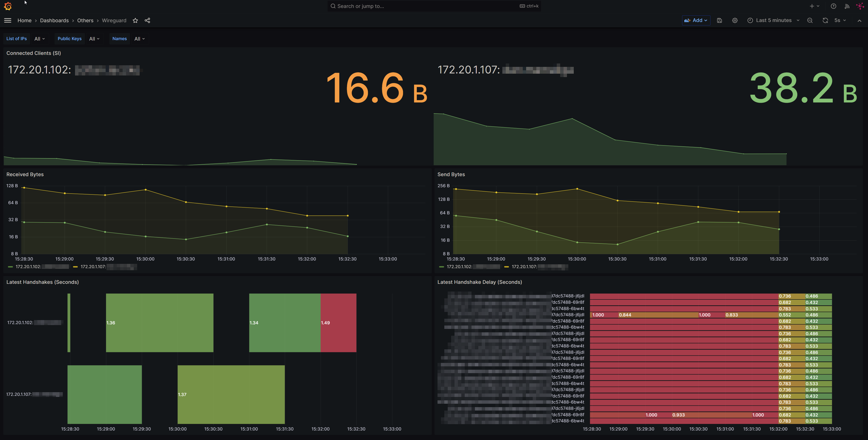
Task: Click yellow swatch of 172.20.1.107 in Send Bytes legend
Action: tap(506, 267)
